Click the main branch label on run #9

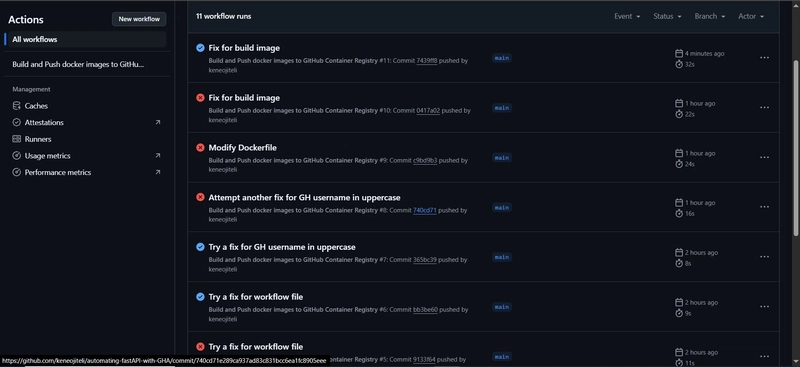[502, 158]
